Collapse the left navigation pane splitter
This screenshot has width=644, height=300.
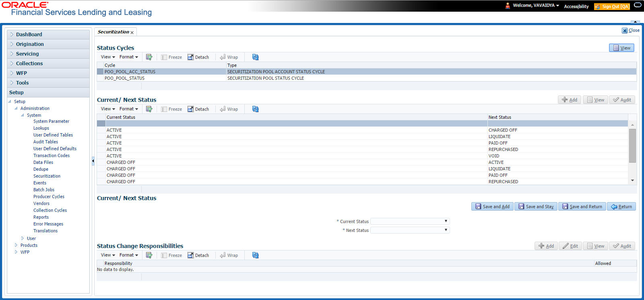93,161
